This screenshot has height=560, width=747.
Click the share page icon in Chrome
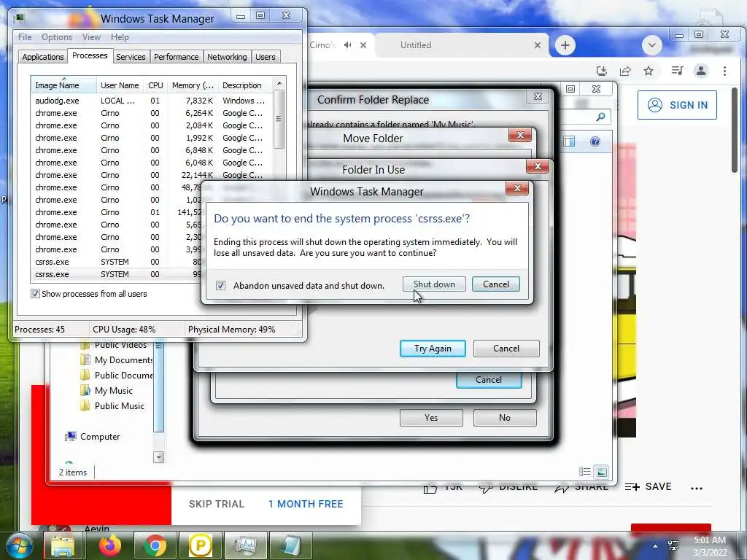tap(625, 71)
